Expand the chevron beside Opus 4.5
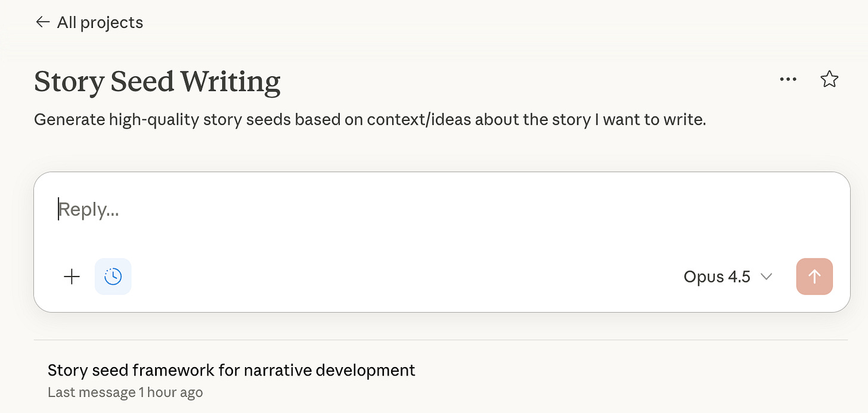Viewport: 868px width, 413px height. (767, 277)
